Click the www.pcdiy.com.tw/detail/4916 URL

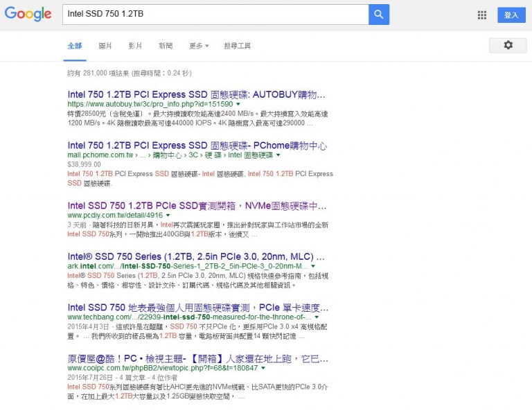pyautogui.click(x=115, y=215)
